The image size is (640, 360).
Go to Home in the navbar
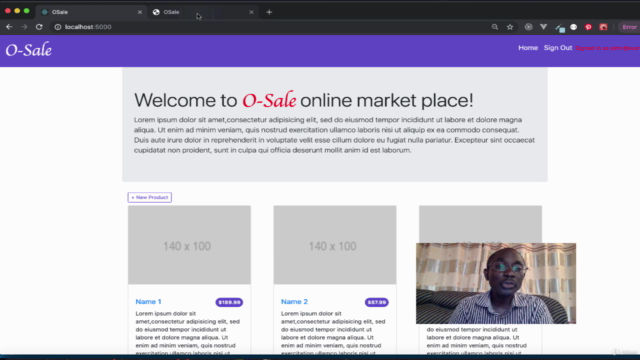point(528,48)
